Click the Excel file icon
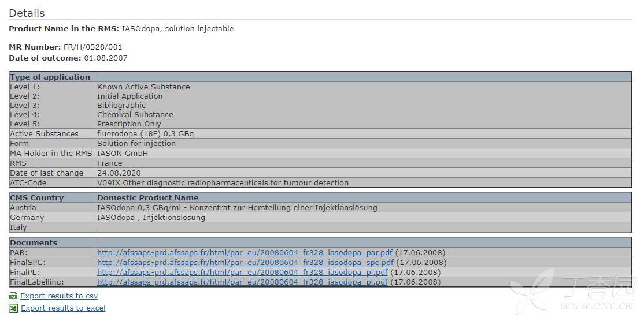Screen dimensions: 644x321 click(x=13, y=308)
